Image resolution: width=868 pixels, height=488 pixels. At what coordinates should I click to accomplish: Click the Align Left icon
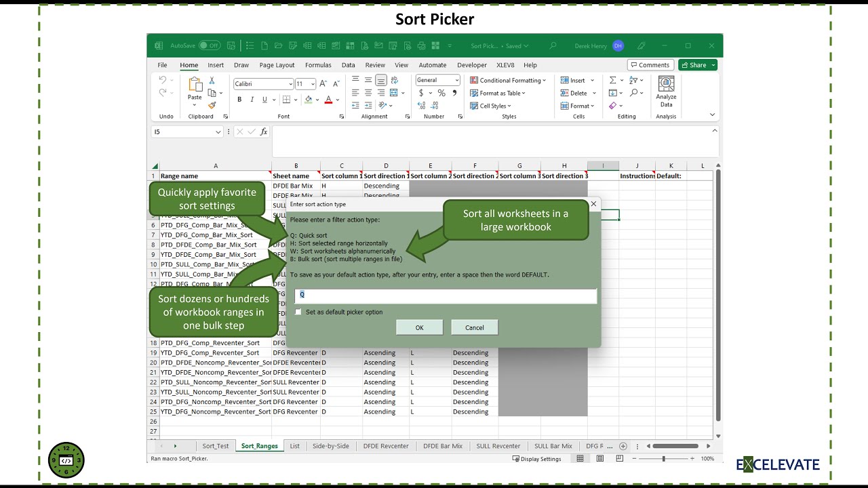(x=355, y=93)
